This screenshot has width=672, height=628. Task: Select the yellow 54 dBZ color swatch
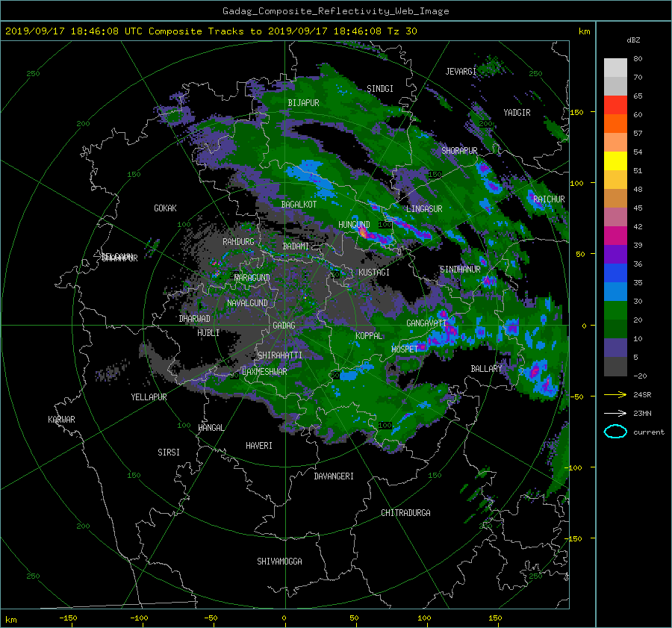(615, 161)
